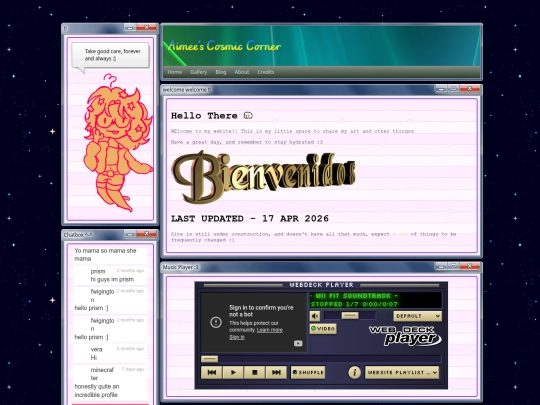
Task: Click vera's chat message 'Hi'
Action: click(94, 357)
